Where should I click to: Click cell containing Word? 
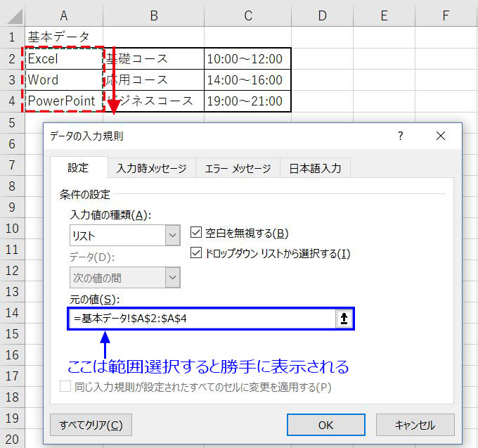click(x=64, y=80)
